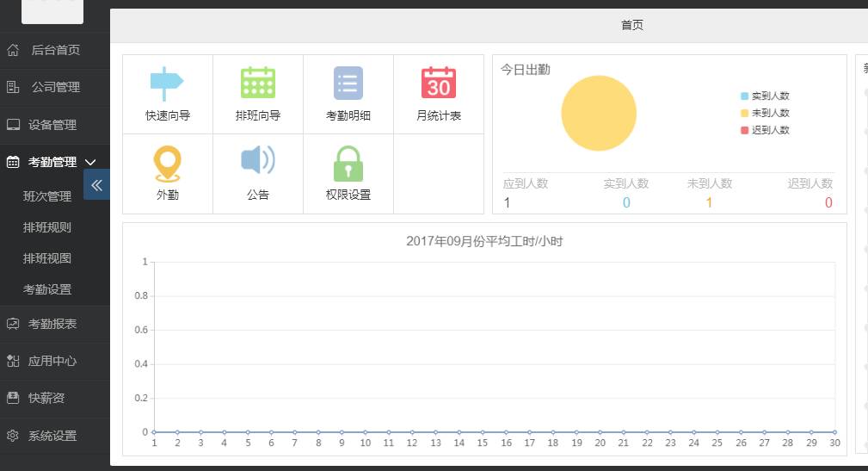Click the apps icon beside 应用中心
This screenshot has width=868, height=471.
(x=13, y=362)
